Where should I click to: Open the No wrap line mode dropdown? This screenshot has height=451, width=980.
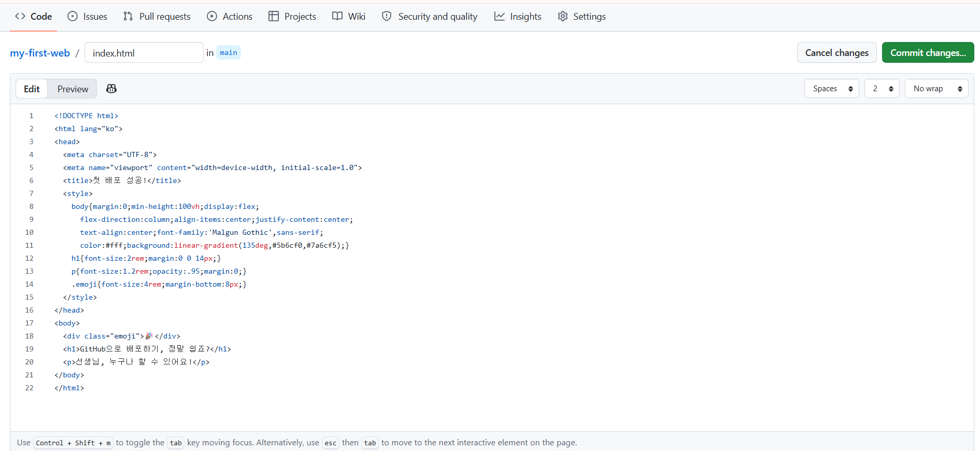pos(937,89)
